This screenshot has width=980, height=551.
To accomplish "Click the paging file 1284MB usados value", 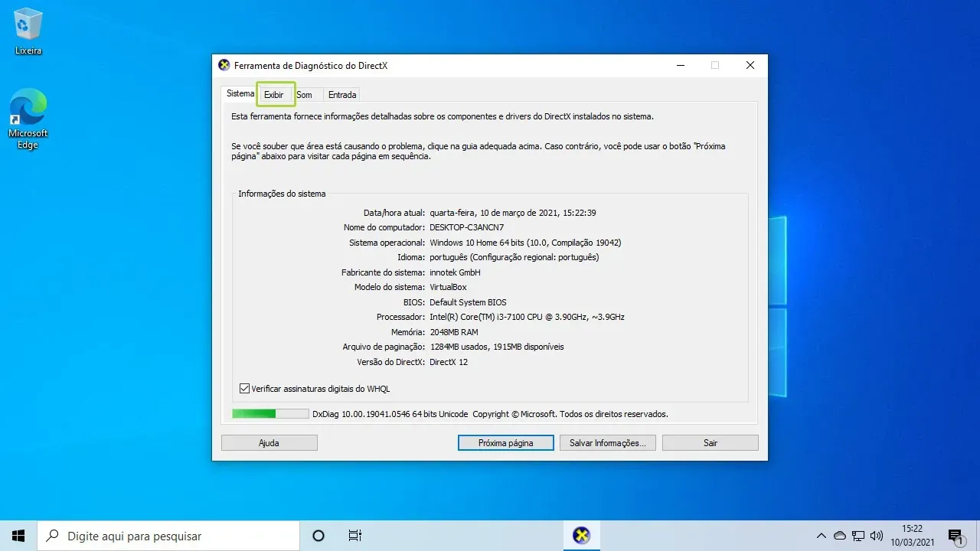I will tap(497, 347).
